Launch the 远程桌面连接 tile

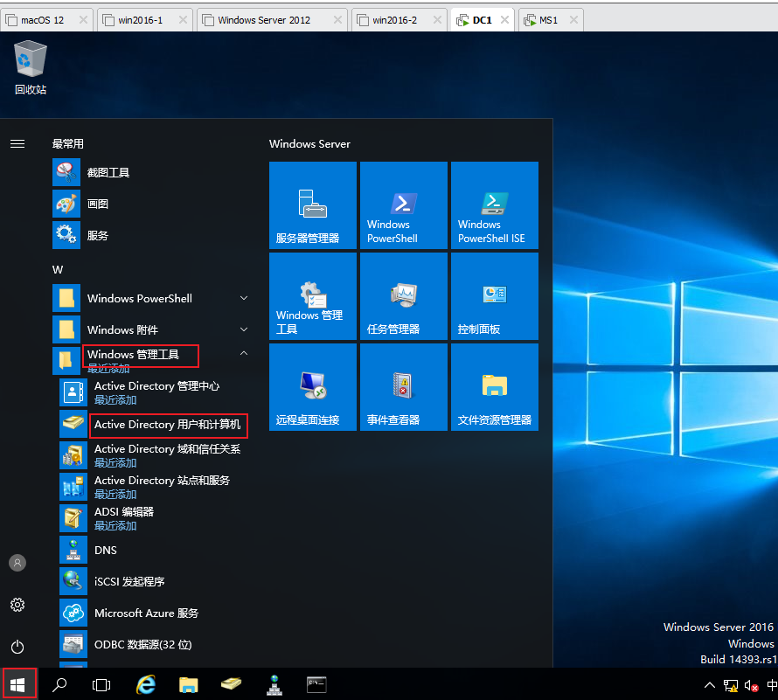[313, 387]
